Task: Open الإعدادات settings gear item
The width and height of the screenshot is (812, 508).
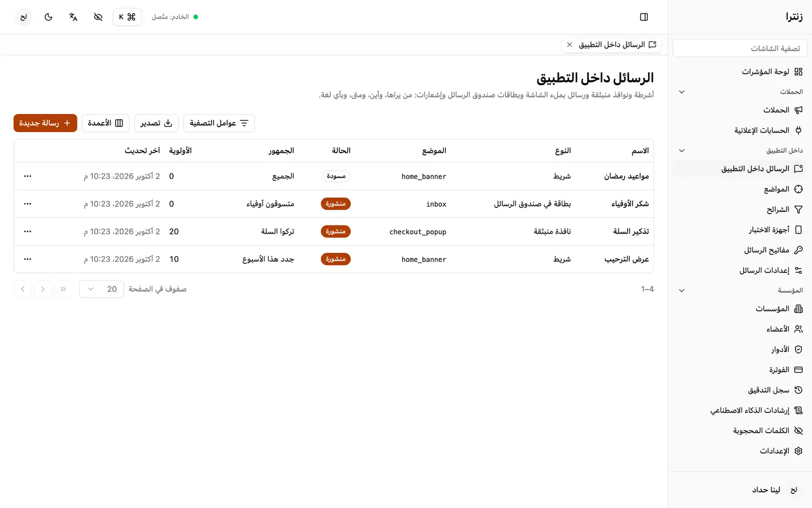Action: coord(740,451)
